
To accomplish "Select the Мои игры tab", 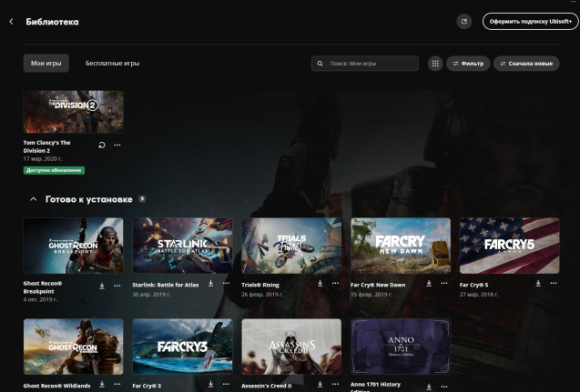I will (x=46, y=64).
